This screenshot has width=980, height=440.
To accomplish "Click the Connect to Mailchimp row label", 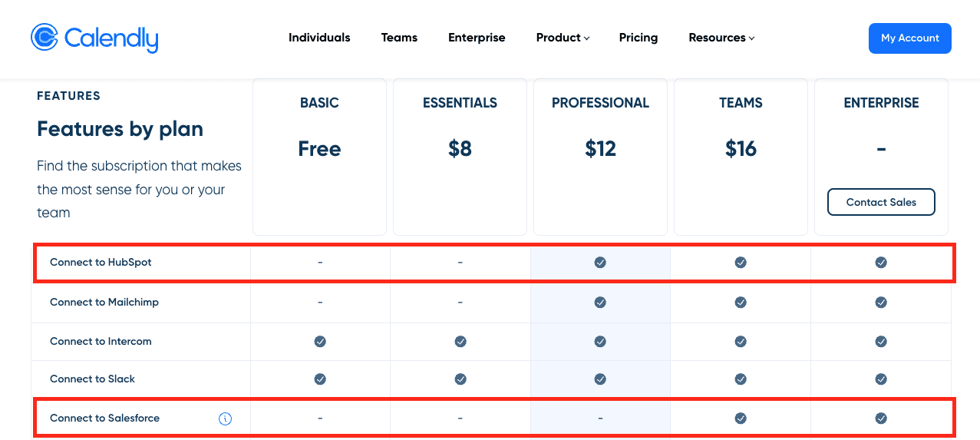I will click(104, 303).
